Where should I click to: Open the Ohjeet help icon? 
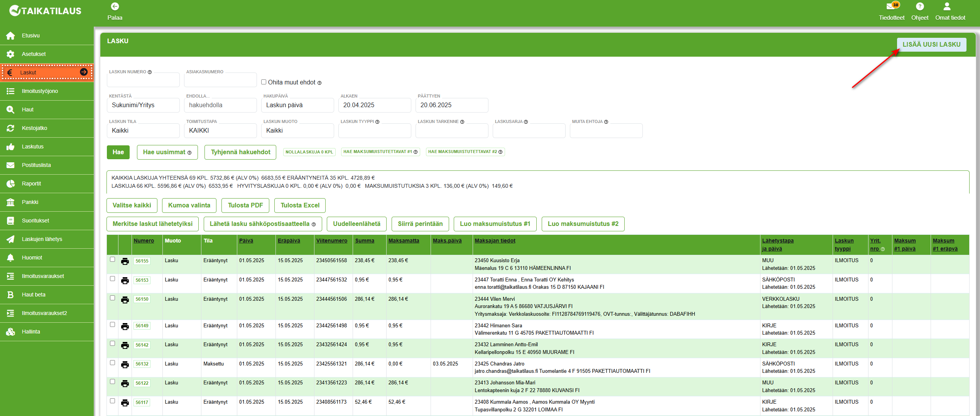(x=920, y=7)
